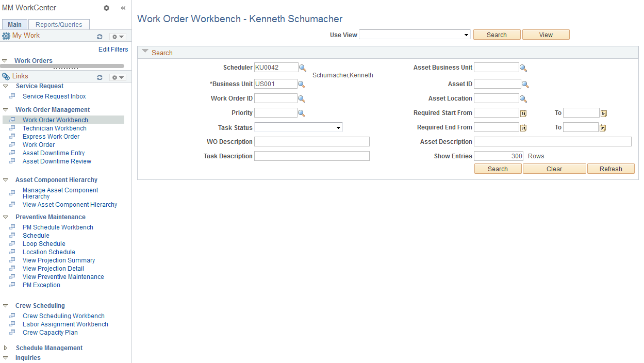Open the My Work gear options menu
This screenshot has height=363, width=644.
[118, 37]
